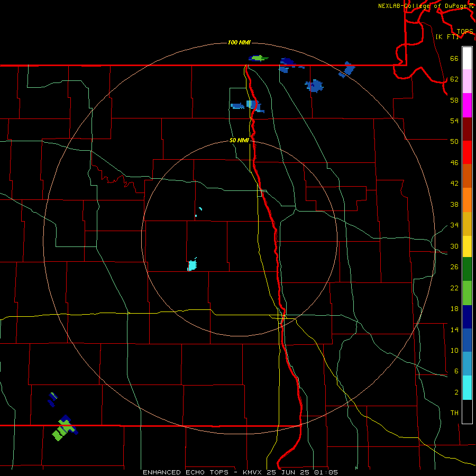476x476 pixels.
Task: Click the 22 legend value
Action: (x=454, y=288)
